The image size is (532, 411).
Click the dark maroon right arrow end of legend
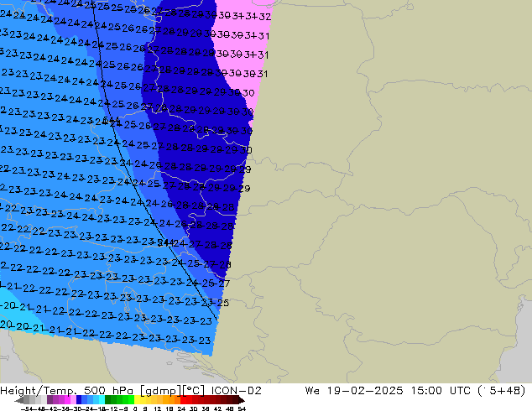(242, 400)
